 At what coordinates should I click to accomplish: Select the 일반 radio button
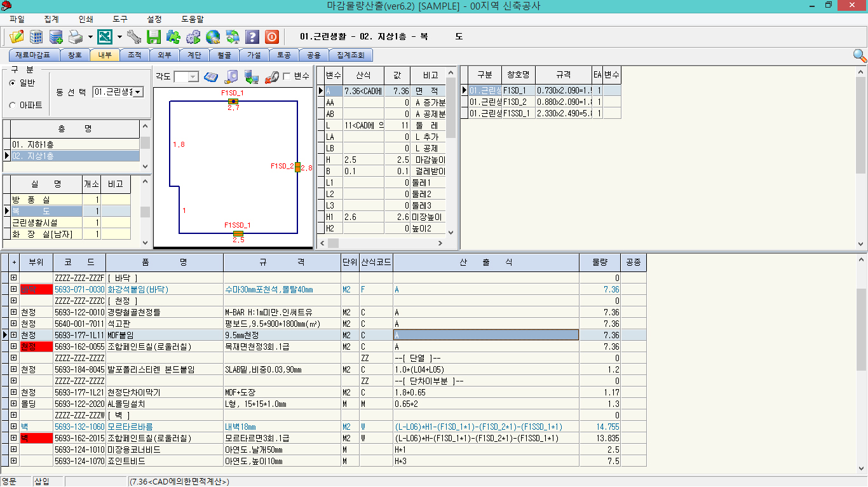(x=12, y=83)
